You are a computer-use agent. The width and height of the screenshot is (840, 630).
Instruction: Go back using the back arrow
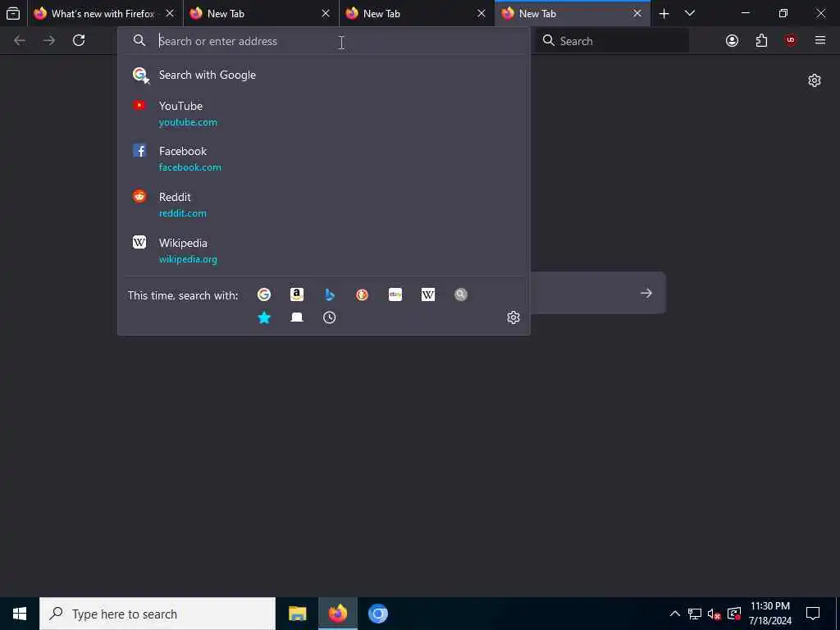point(20,40)
